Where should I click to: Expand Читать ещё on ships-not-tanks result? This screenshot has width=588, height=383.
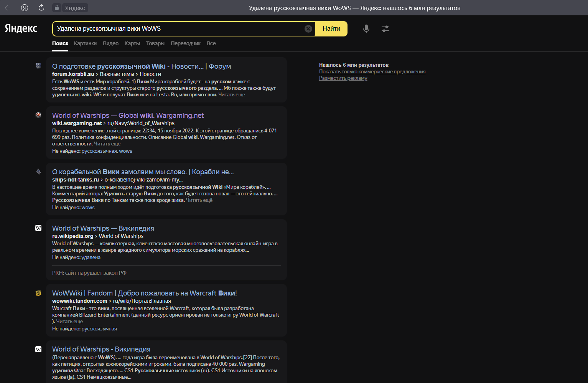(199, 200)
